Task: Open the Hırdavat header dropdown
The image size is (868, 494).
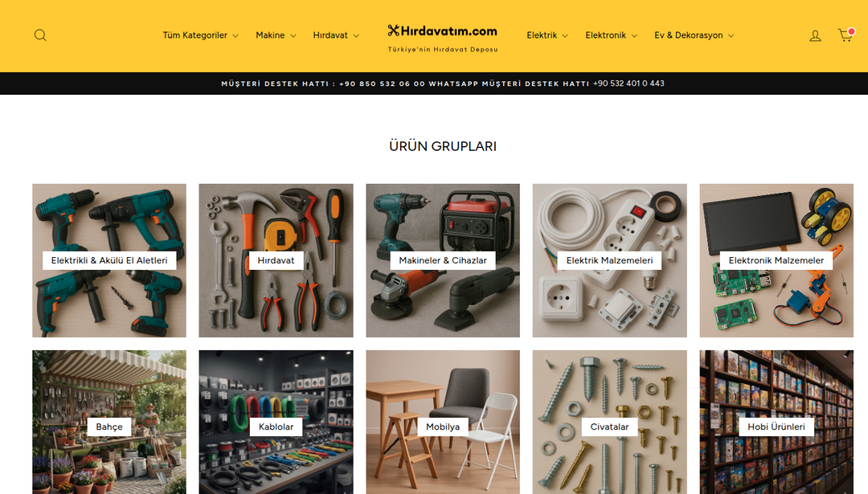Action: coord(336,35)
